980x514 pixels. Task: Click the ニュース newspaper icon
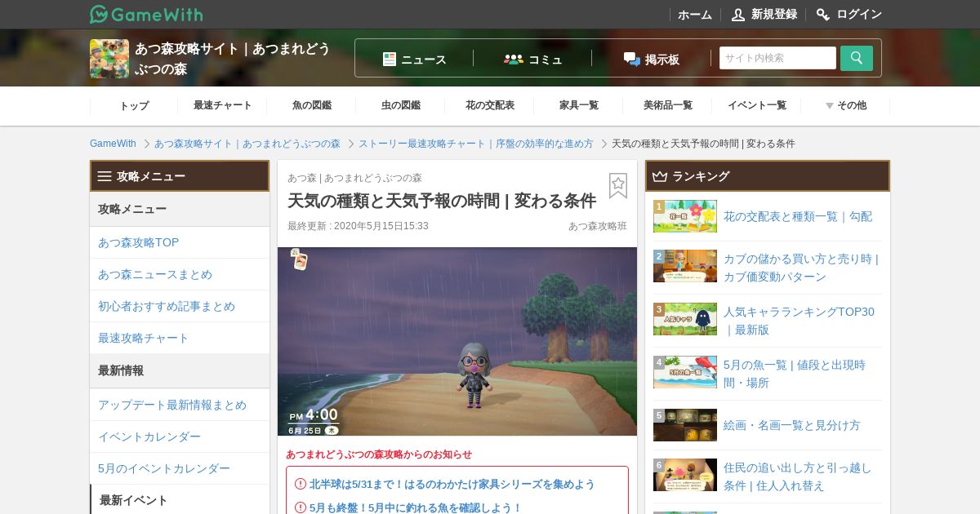click(x=390, y=59)
